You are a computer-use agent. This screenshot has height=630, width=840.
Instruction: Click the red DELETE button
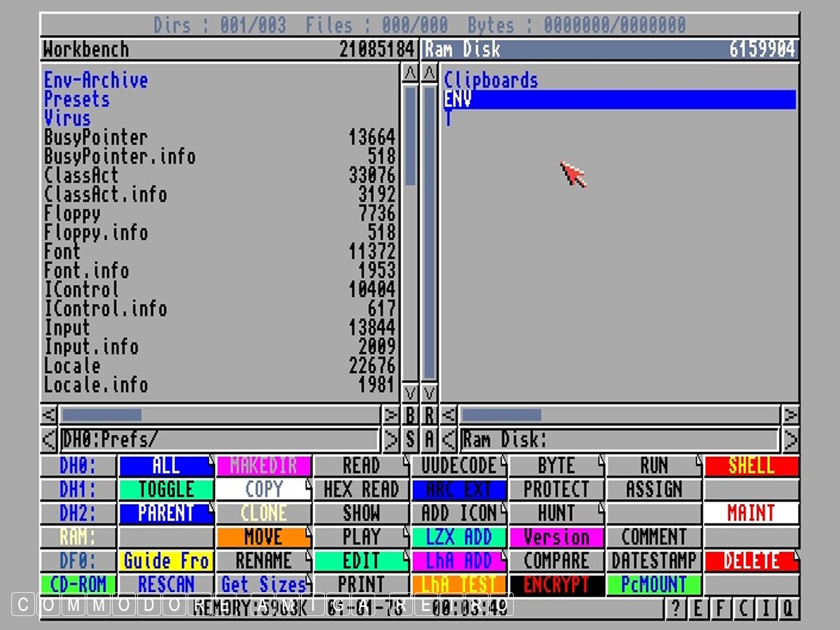[750, 561]
